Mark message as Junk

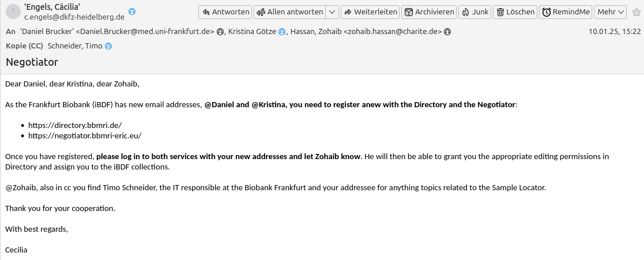474,12
